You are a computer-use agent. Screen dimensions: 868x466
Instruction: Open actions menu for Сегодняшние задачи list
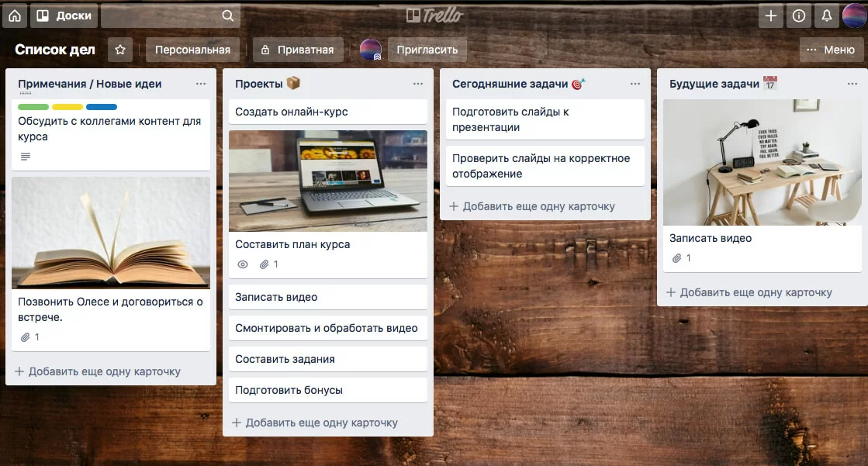tap(635, 83)
